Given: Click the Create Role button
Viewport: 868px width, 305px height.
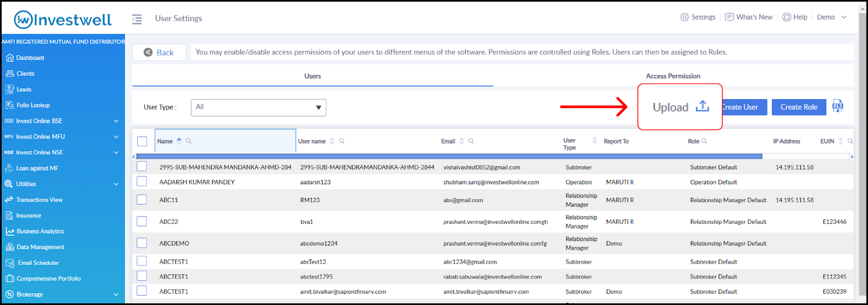Looking at the screenshot, I should pos(799,107).
